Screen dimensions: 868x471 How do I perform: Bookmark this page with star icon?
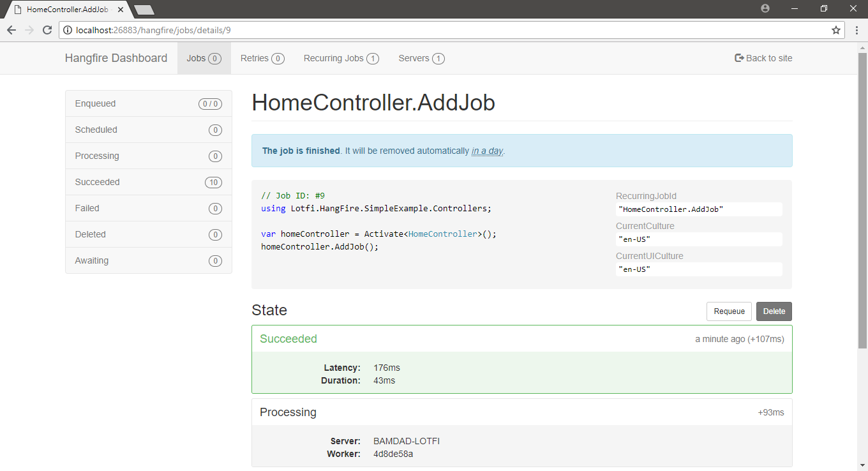pyautogui.click(x=836, y=30)
